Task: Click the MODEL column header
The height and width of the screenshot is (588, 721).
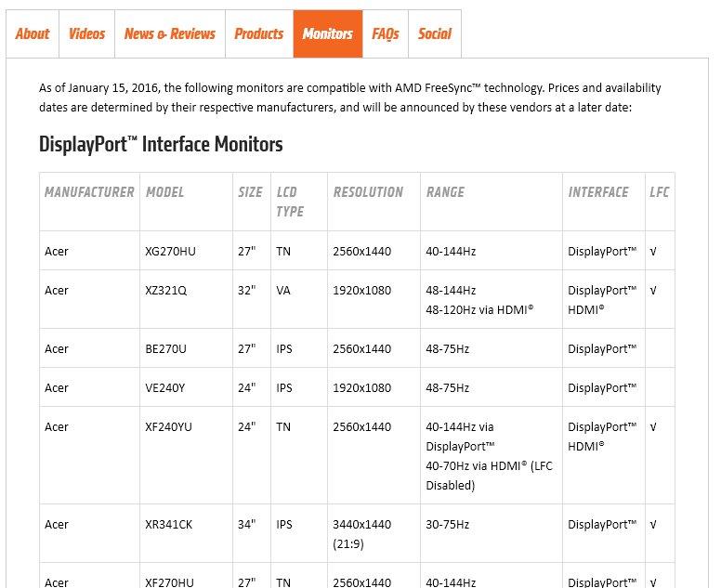Action: click(164, 192)
